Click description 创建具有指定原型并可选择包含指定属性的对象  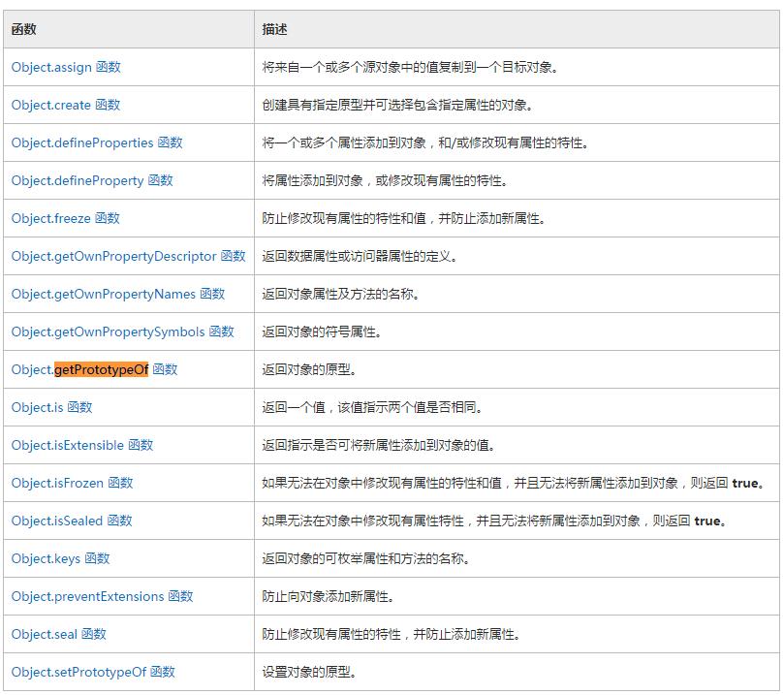(x=397, y=105)
